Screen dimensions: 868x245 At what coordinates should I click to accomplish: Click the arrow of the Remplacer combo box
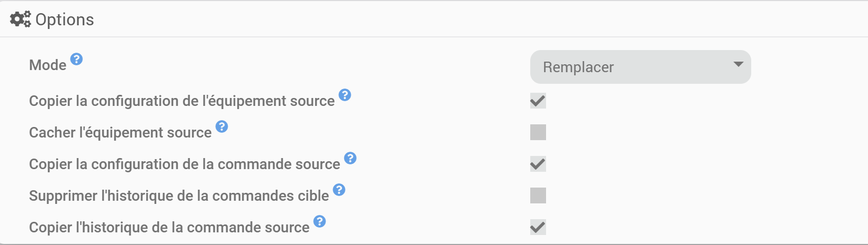(x=738, y=64)
